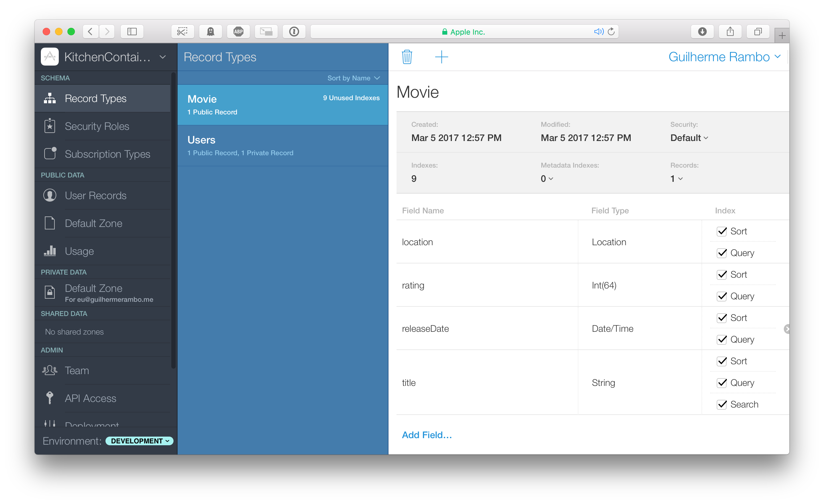824x504 pixels.
Task: Uncheck Query index for releaseDate field
Action: pos(722,339)
